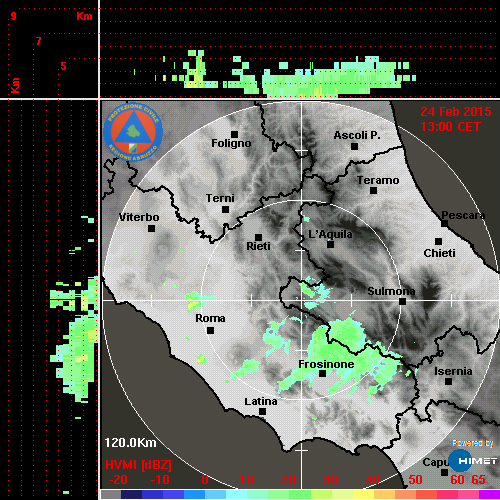Click the Latina city marker square

[x=262, y=412]
